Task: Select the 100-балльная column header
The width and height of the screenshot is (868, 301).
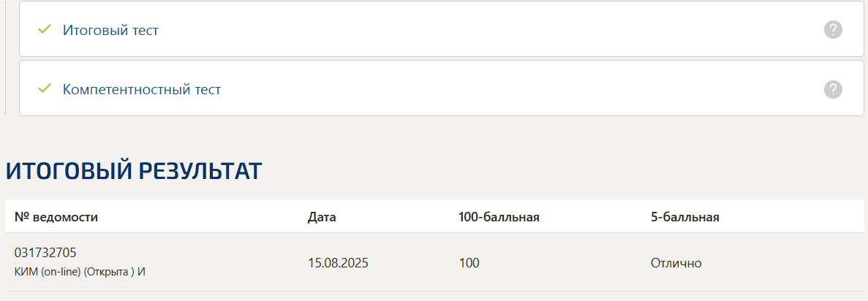Action: 499,217
